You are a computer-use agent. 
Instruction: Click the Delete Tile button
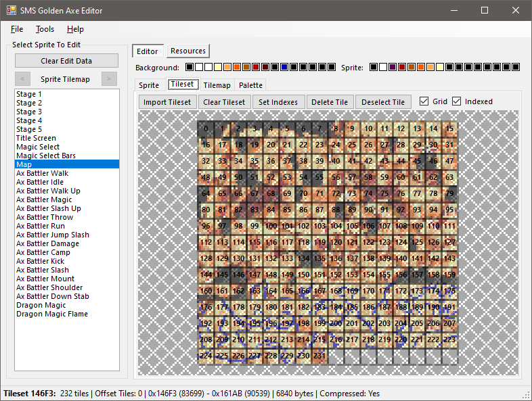(x=330, y=102)
